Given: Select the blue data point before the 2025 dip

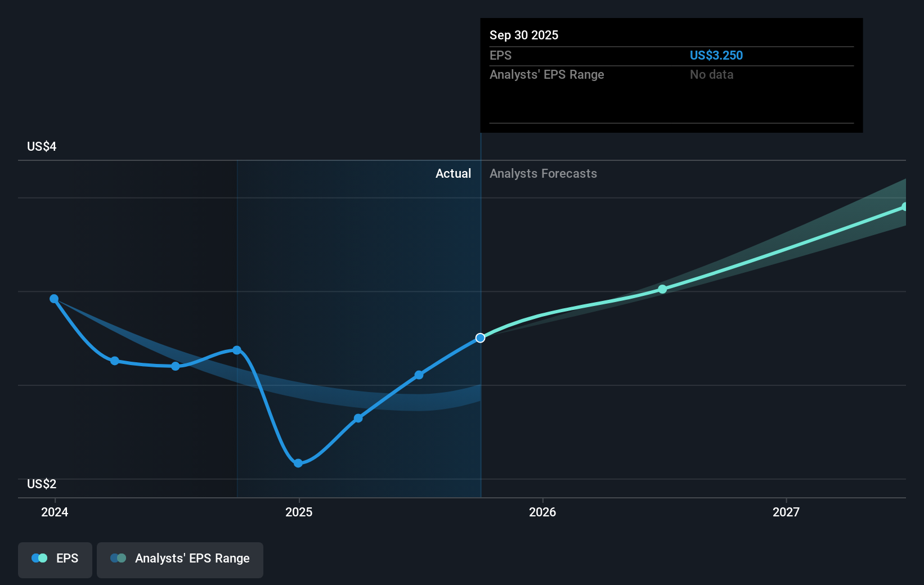Looking at the screenshot, I should 236,349.
